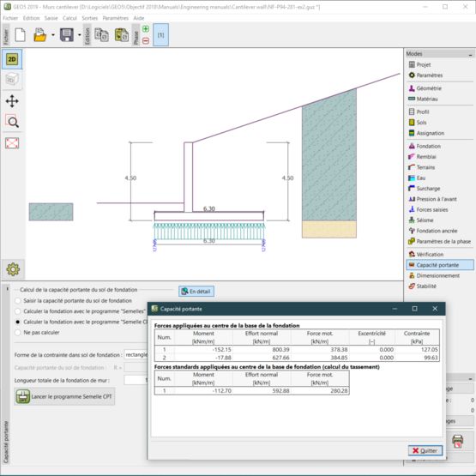The width and height of the screenshot is (476, 476).
Task: Open the Pression à l'avant mode
Action: click(x=437, y=199)
